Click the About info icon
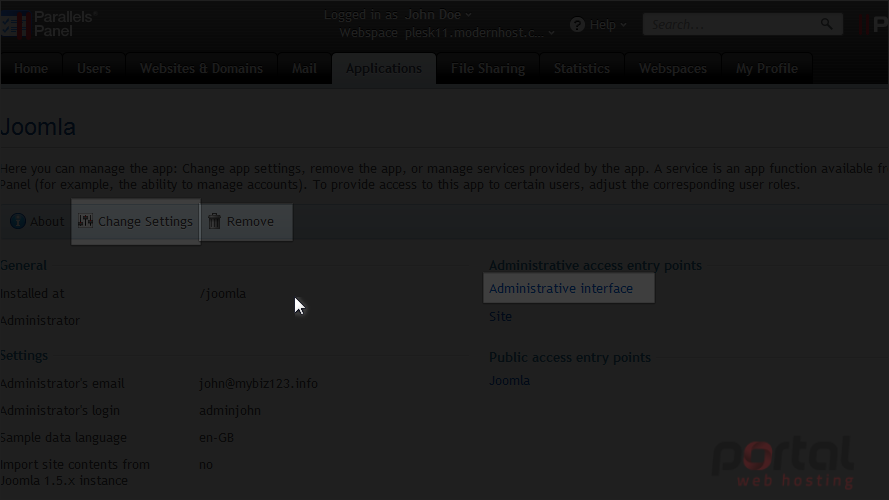889x500 pixels. click(x=18, y=221)
